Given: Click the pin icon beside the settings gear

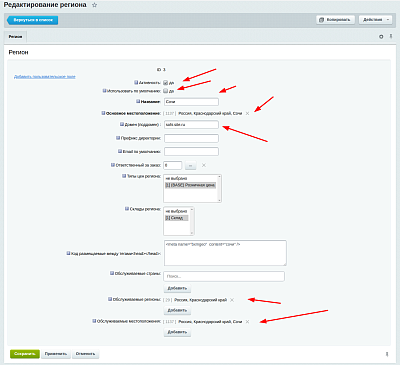Looking at the screenshot, I should [x=391, y=36].
